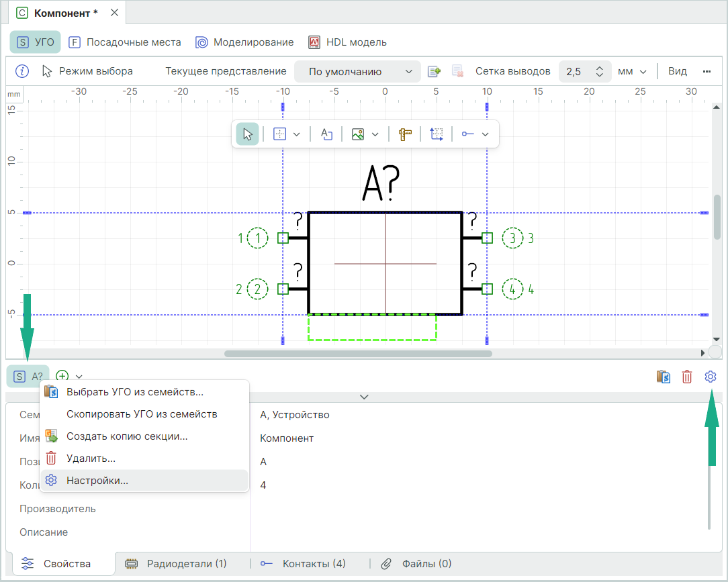
Task: Open the мм units dropdown
Action: (x=631, y=71)
